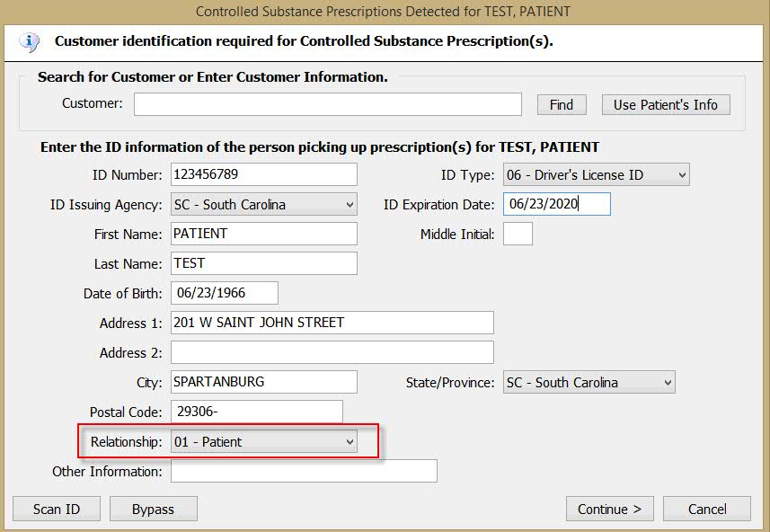Click Continue to proceed
Image resolution: width=770 pixels, height=532 pixels.
pyautogui.click(x=609, y=509)
